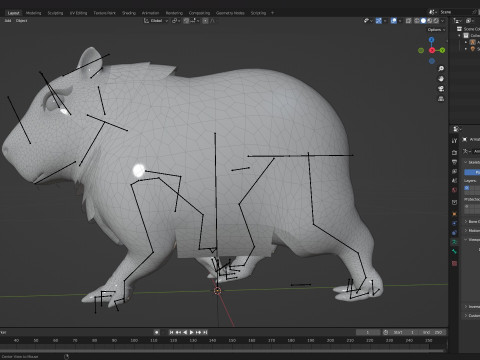Click the green Y axis on navigation gizmo
Screen dimensions: 480x360
pos(442,50)
